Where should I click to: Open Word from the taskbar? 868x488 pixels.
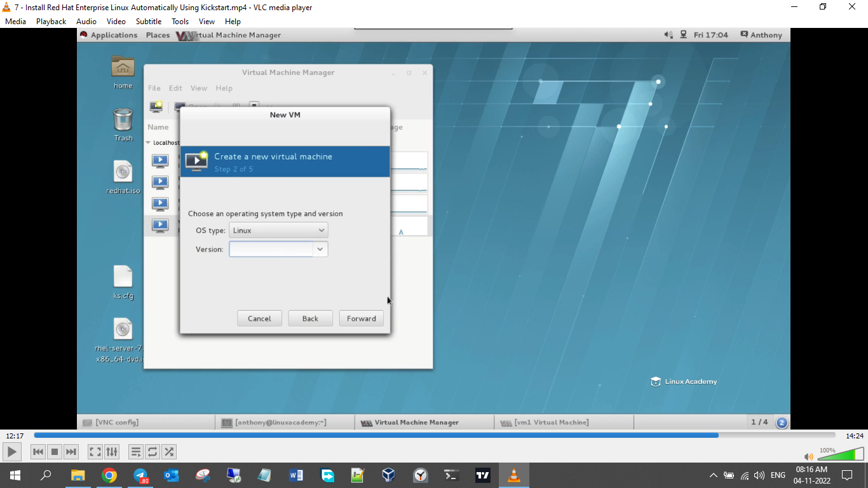tap(296, 475)
